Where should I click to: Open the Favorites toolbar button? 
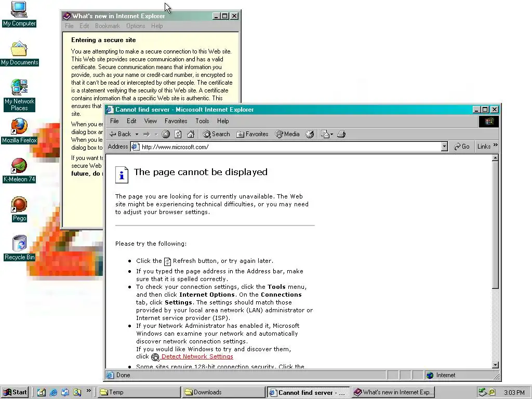point(252,134)
